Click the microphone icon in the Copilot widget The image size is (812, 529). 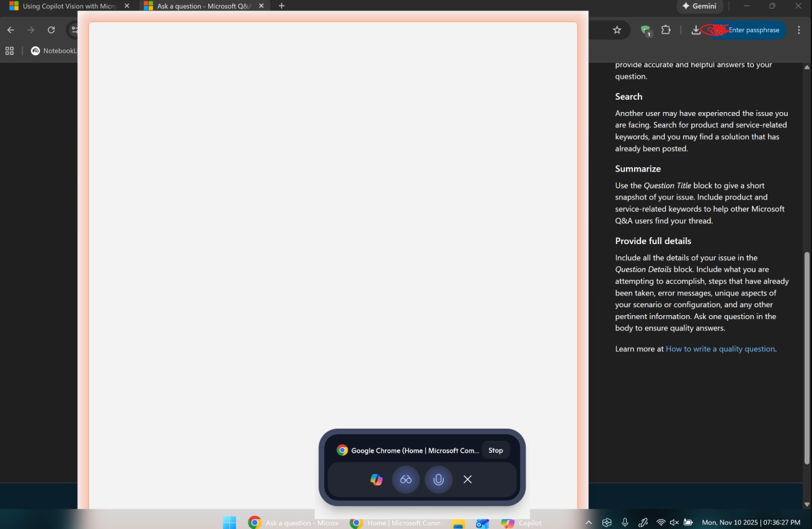[438, 479]
